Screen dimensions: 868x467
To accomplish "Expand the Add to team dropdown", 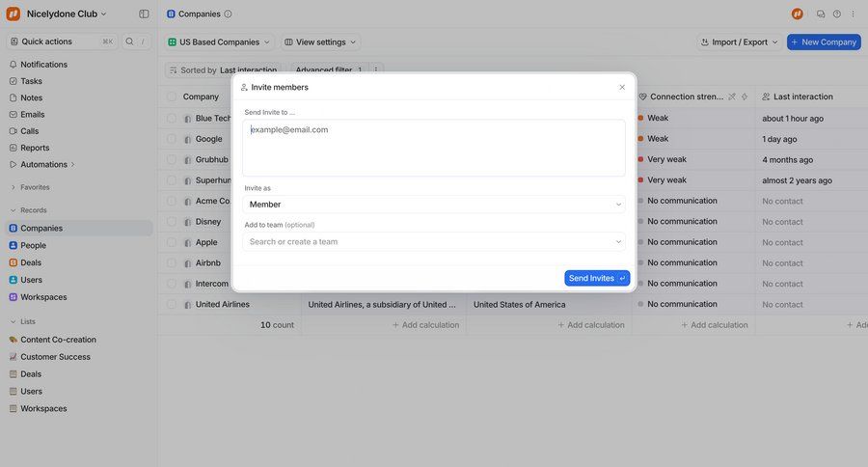I will tap(433, 242).
